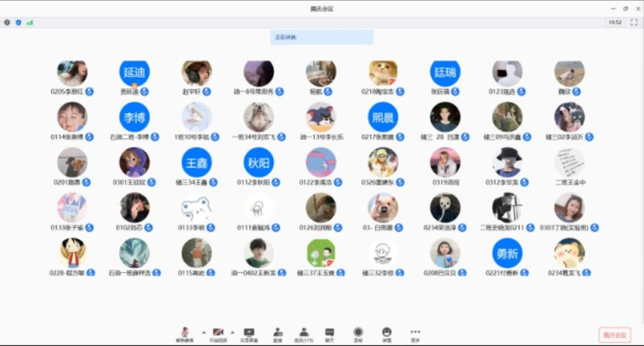This screenshot has width=644, height=346.
Task: Click the red Leave Meeting button
Action: click(x=614, y=335)
